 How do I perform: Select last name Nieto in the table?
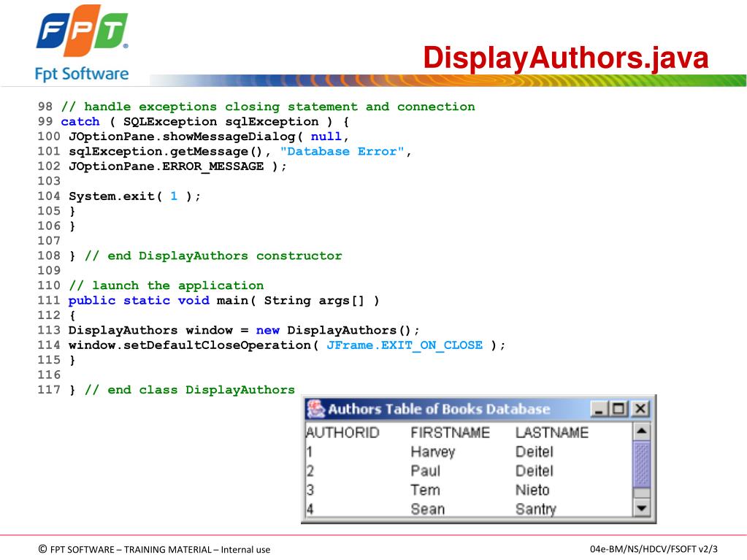532,490
